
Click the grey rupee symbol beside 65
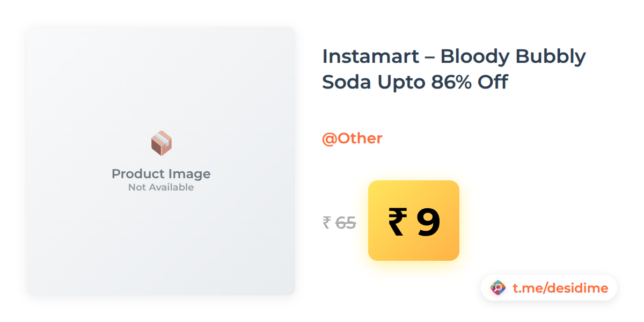(x=326, y=222)
